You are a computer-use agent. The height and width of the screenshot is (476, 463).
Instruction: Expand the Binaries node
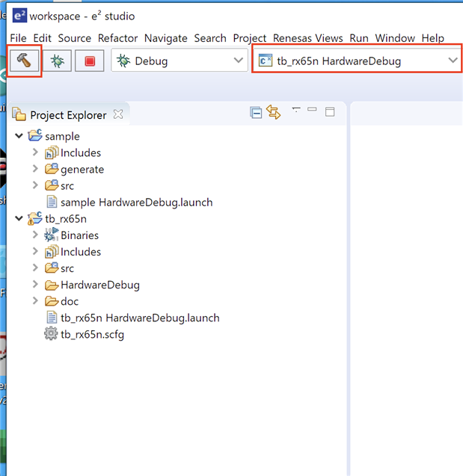(35, 235)
